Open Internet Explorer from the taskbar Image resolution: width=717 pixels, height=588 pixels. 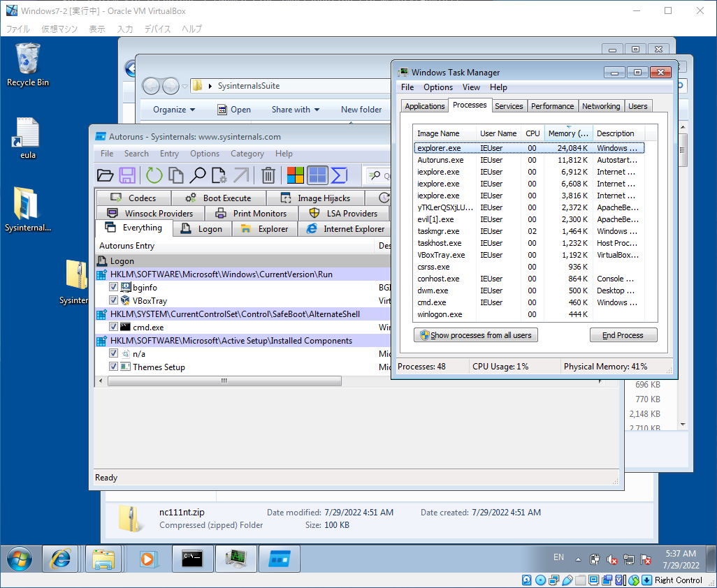(x=60, y=559)
